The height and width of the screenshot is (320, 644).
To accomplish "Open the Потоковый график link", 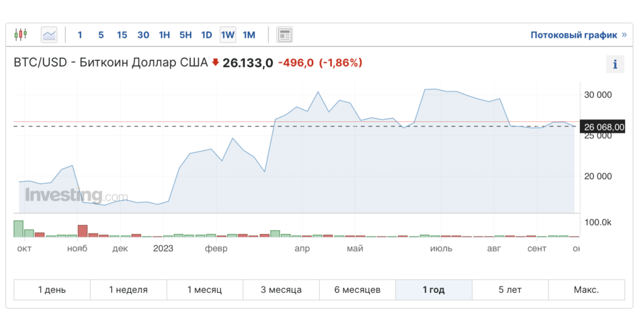I will (574, 35).
